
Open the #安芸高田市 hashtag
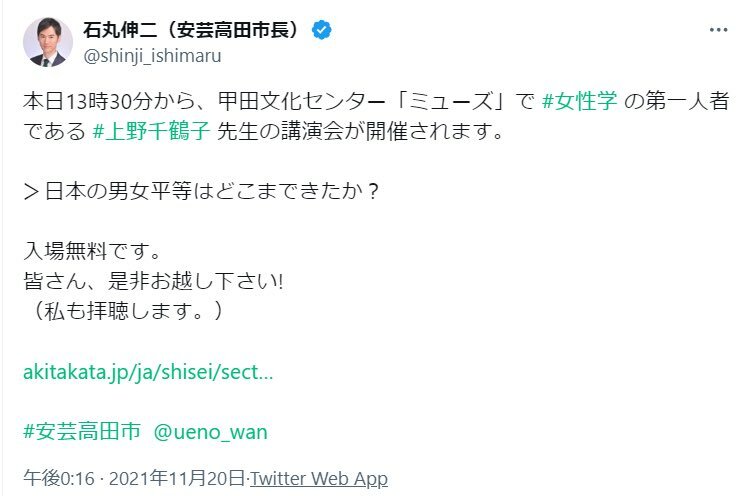pos(79,431)
